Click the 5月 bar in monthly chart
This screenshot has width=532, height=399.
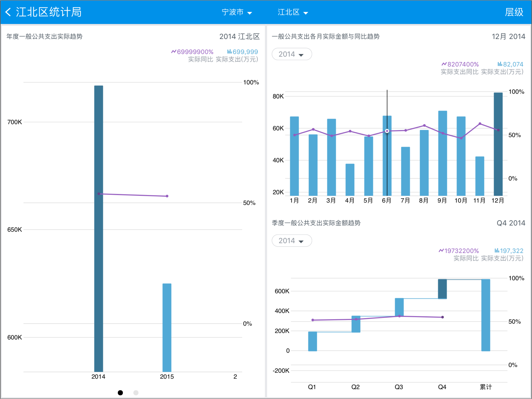click(368, 166)
